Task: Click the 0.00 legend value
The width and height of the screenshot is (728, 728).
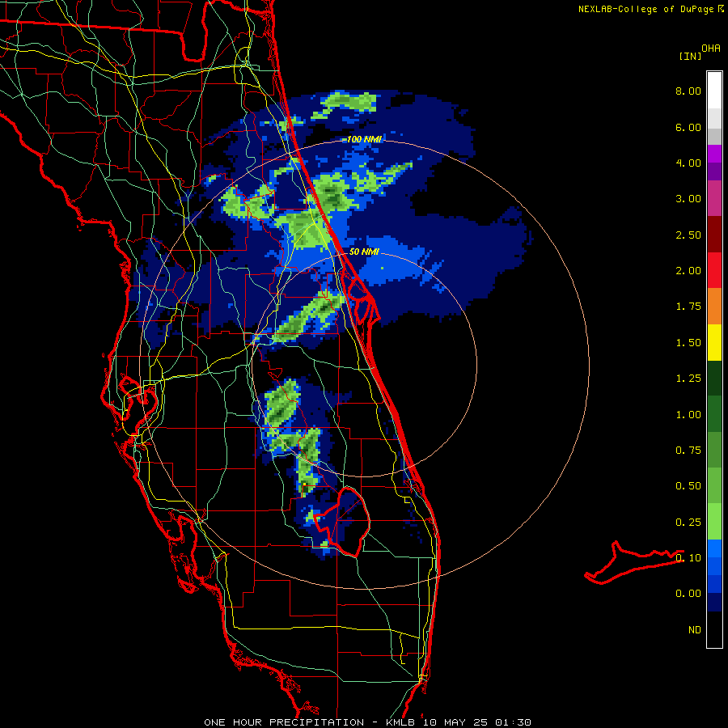Action: click(688, 594)
